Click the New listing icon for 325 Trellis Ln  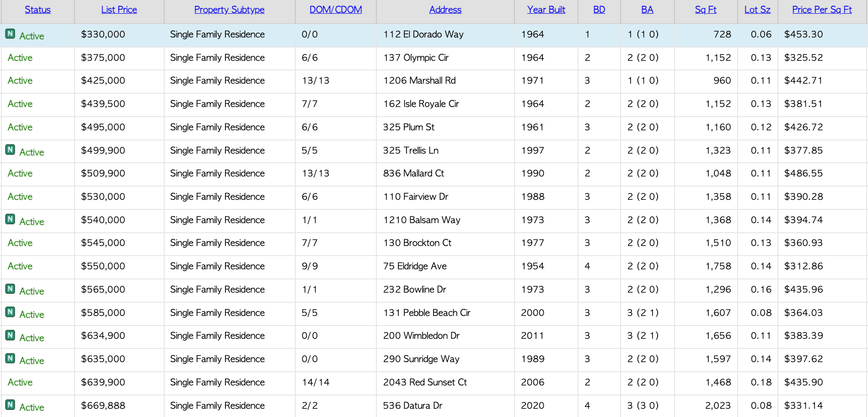pyautogui.click(x=10, y=150)
